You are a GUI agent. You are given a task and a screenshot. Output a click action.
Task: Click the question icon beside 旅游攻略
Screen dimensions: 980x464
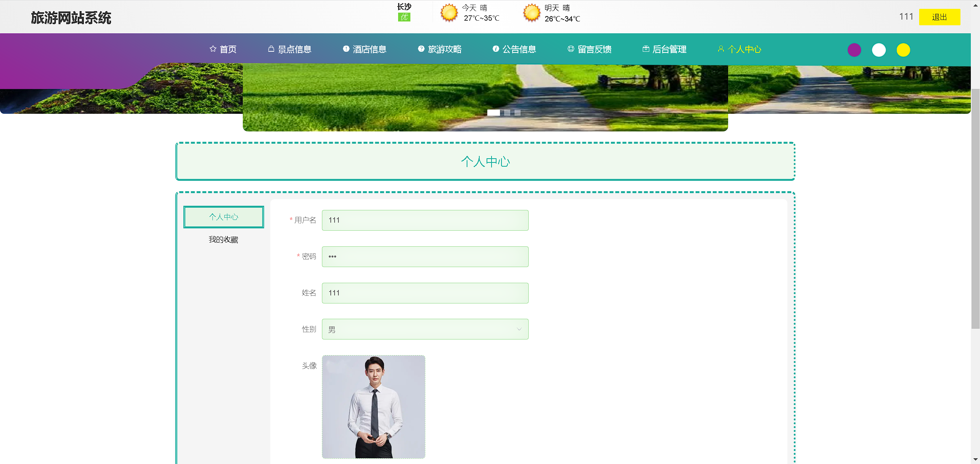[x=421, y=49]
